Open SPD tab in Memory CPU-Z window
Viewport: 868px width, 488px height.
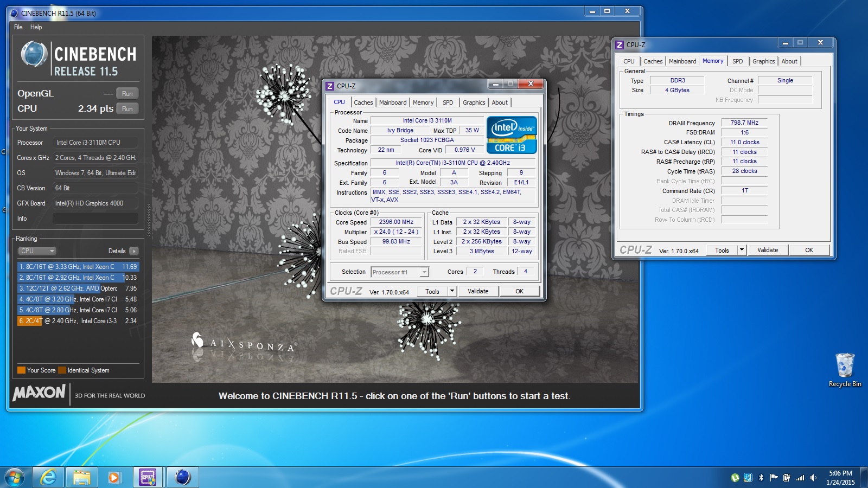pos(738,61)
